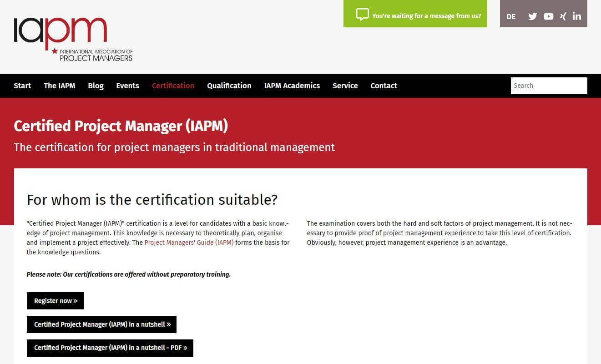This screenshot has height=364, width=601.
Task: Open The IAPM menu
Action: pos(60,86)
